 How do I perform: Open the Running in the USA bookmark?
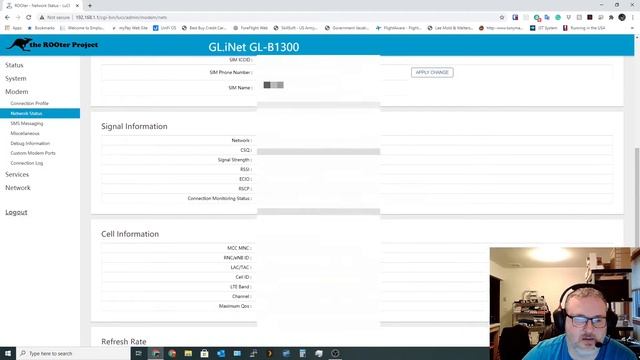[584, 28]
